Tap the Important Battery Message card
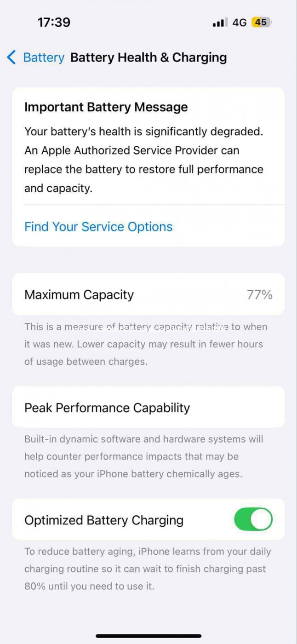The height and width of the screenshot is (644, 297). point(148,167)
